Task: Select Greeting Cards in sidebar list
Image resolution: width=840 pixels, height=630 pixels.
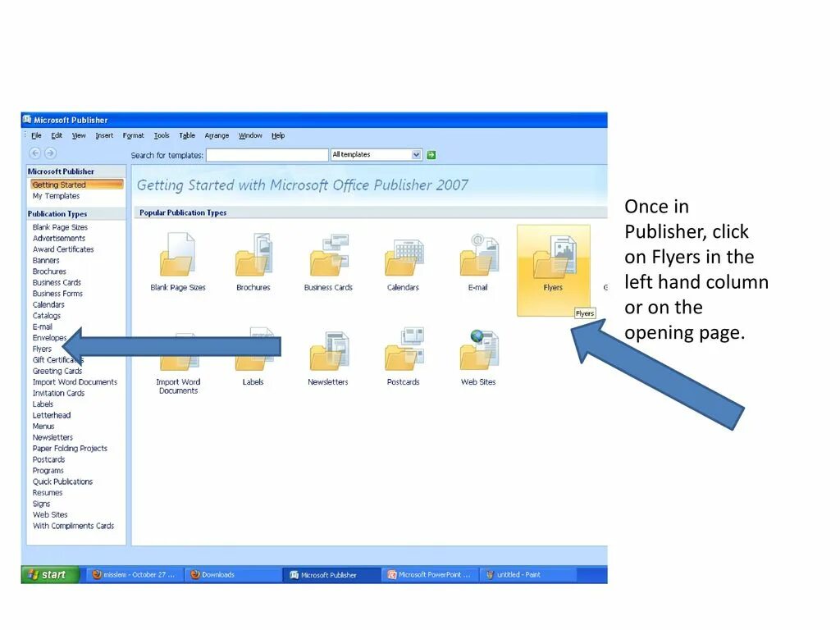Action: click(x=57, y=371)
